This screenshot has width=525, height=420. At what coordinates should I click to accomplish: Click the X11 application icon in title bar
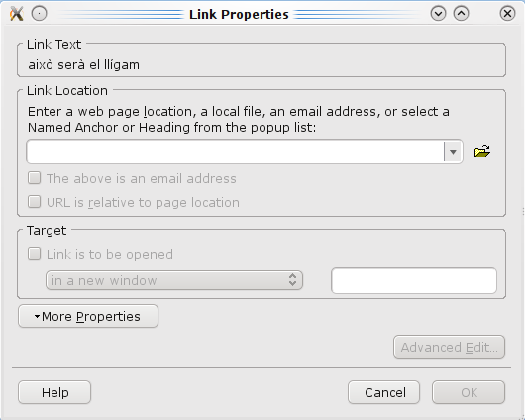(x=17, y=14)
